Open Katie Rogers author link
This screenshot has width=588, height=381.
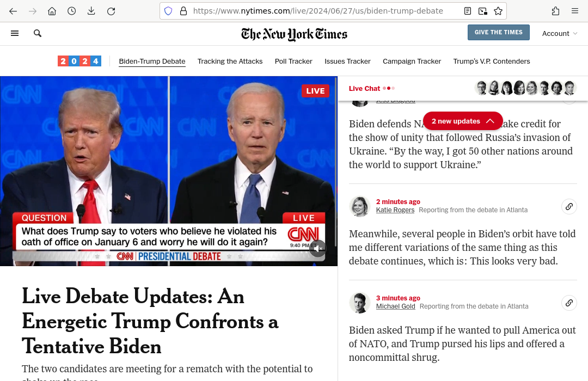pos(395,210)
